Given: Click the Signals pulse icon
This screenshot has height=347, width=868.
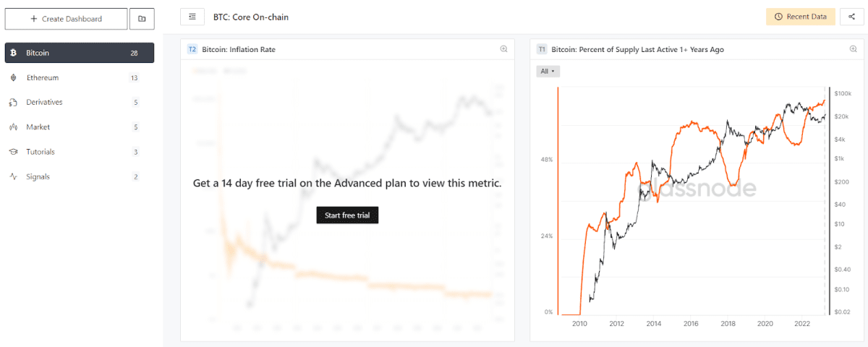Looking at the screenshot, I should pyautogui.click(x=13, y=176).
